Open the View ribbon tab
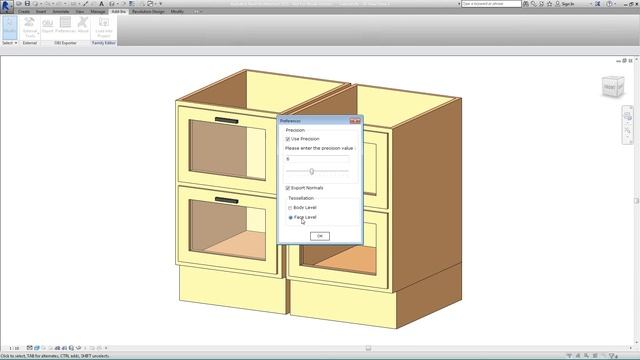The height and width of the screenshot is (360, 640). pyautogui.click(x=80, y=11)
